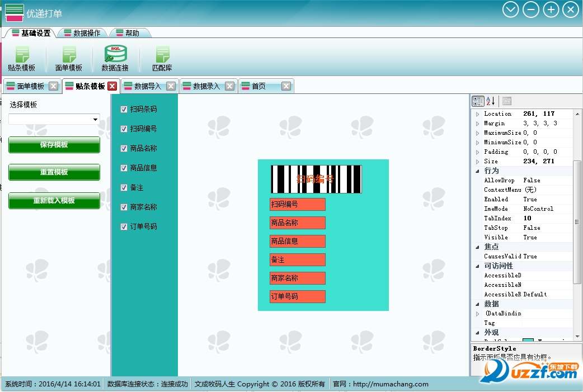Select the 扫码编号 field in template

click(298, 204)
